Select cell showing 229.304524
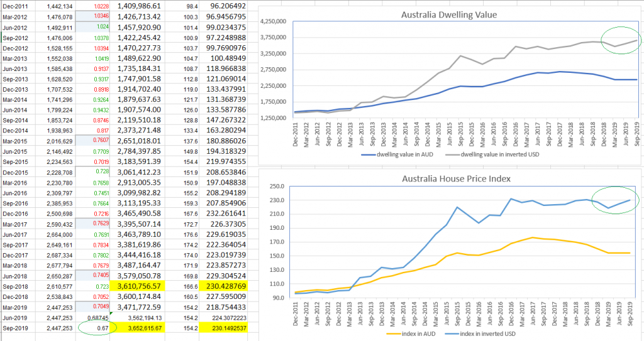The width and height of the screenshot is (644, 341). [226, 276]
